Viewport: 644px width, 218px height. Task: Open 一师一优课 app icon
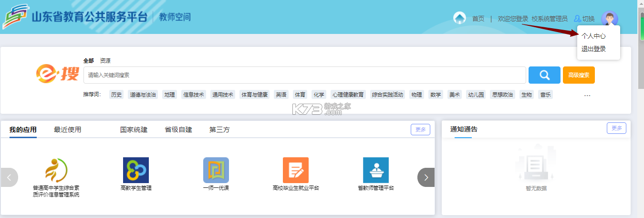[216, 170]
